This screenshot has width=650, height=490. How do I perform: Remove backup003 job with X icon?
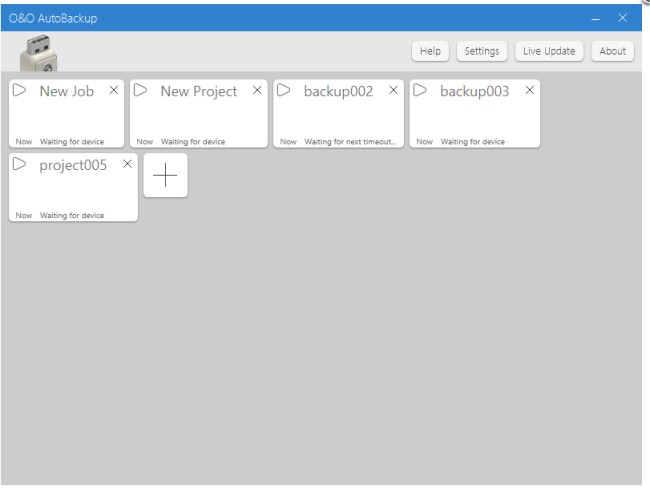point(529,90)
